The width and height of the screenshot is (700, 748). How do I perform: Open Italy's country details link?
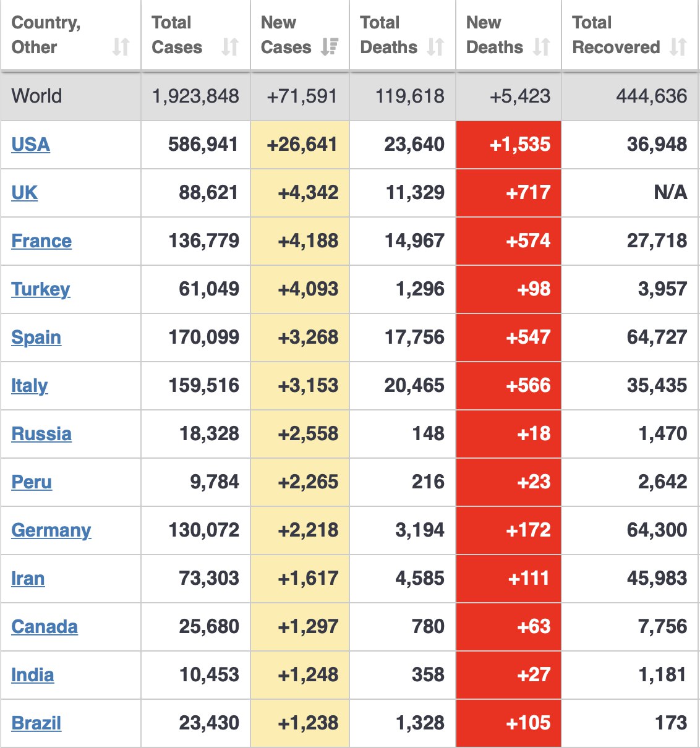30,386
